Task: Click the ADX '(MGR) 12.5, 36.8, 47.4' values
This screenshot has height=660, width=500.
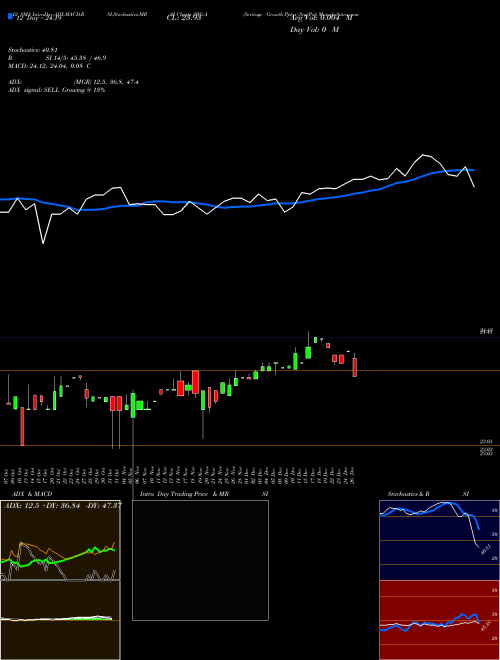Action: click(106, 82)
